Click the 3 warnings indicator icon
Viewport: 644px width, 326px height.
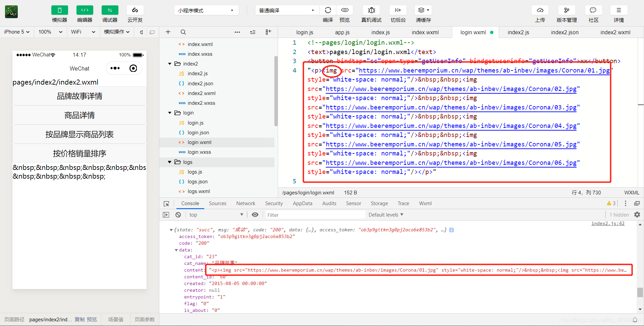pyautogui.click(x=611, y=203)
